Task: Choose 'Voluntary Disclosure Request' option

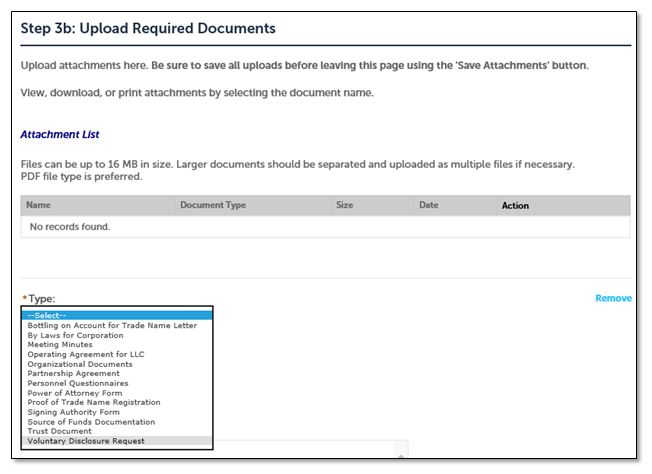Action: pos(117,441)
